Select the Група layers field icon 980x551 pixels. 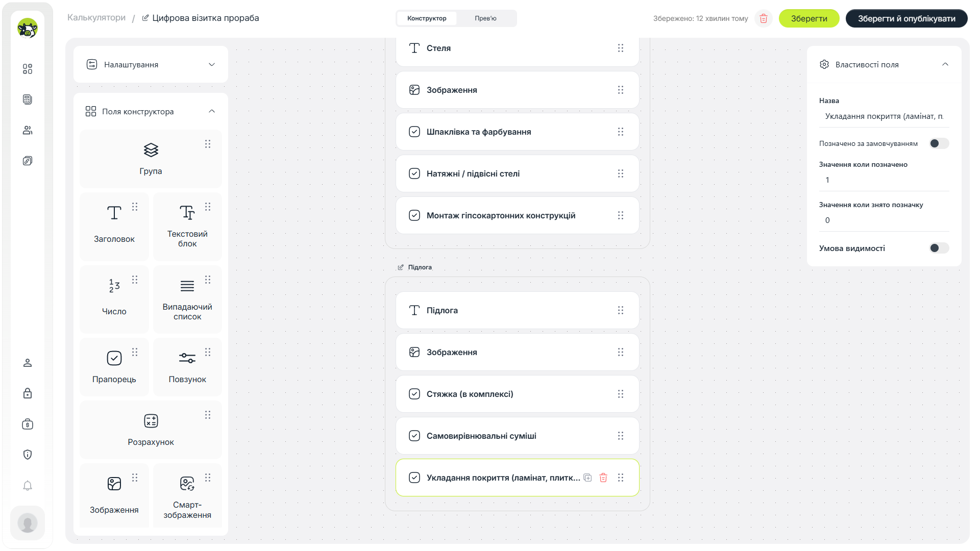pos(151,150)
